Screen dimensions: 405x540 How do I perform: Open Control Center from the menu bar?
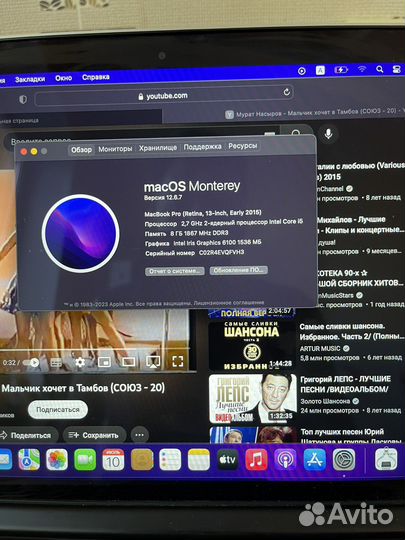point(397,70)
